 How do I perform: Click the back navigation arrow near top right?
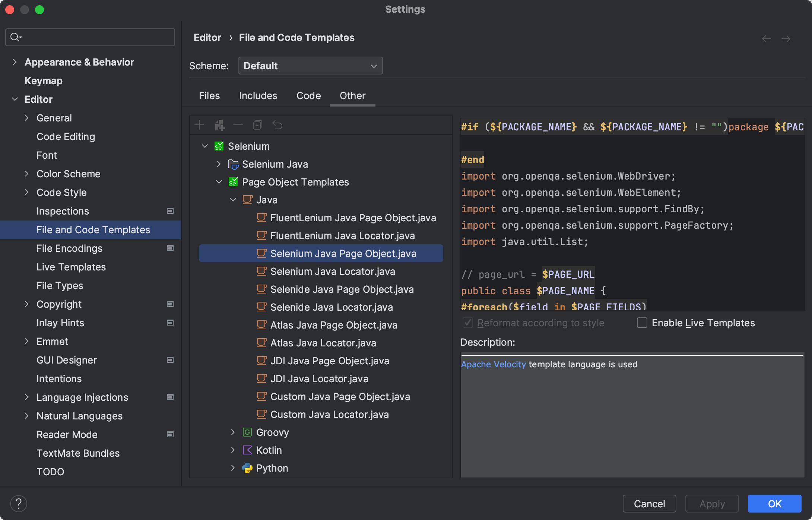pyautogui.click(x=766, y=38)
